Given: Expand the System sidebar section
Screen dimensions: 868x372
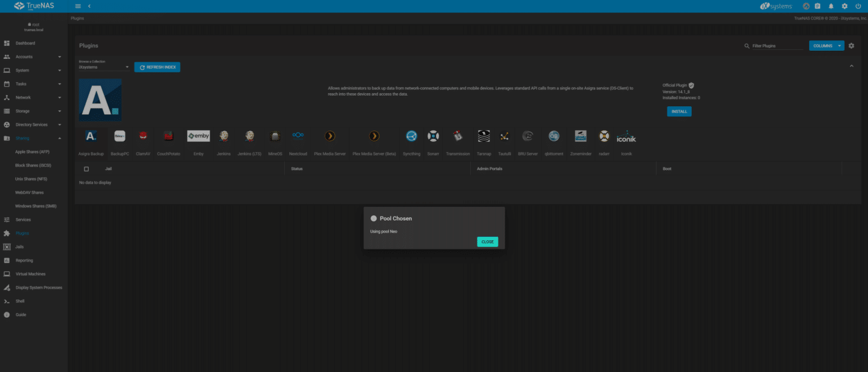Looking at the screenshot, I should (34, 70).
